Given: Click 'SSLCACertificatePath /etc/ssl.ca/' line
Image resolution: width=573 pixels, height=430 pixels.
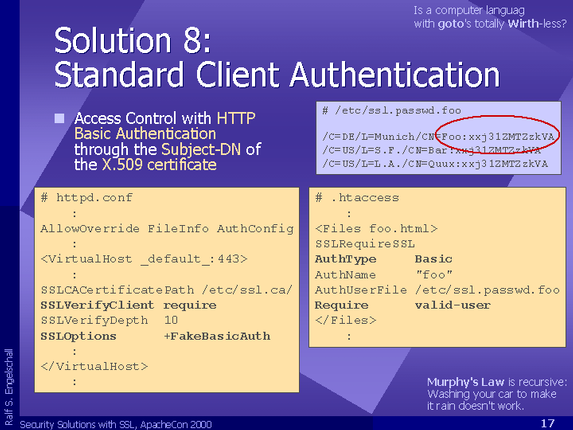Looking at the screenshot, I should tap(167, 290).
